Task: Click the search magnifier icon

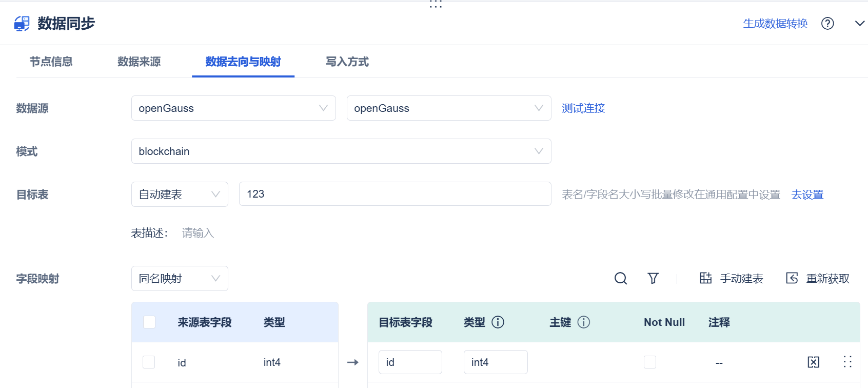Action: [x=621, y=278]
